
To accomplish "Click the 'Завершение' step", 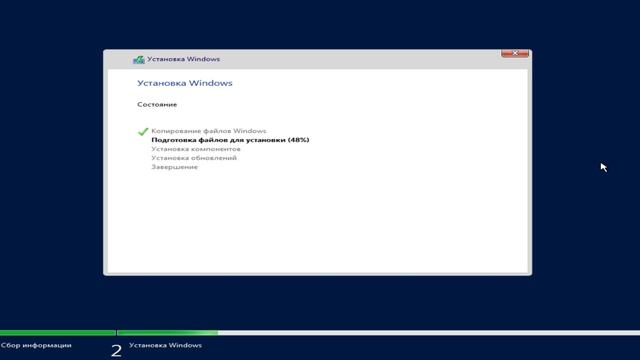I will (175, 167).
